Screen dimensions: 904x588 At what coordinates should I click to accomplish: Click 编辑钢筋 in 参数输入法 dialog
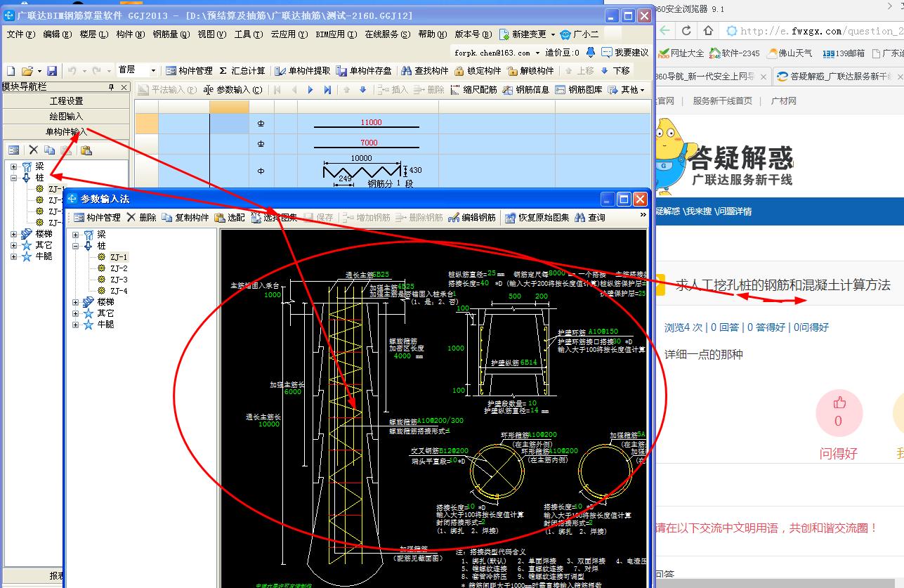(x=472, y=218)
